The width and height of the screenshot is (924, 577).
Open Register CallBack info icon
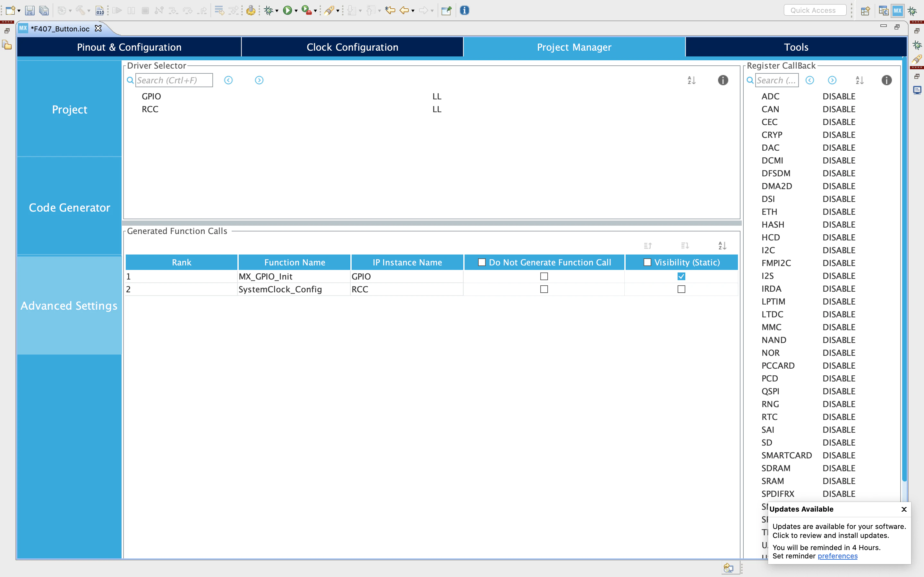coord(886,80)
